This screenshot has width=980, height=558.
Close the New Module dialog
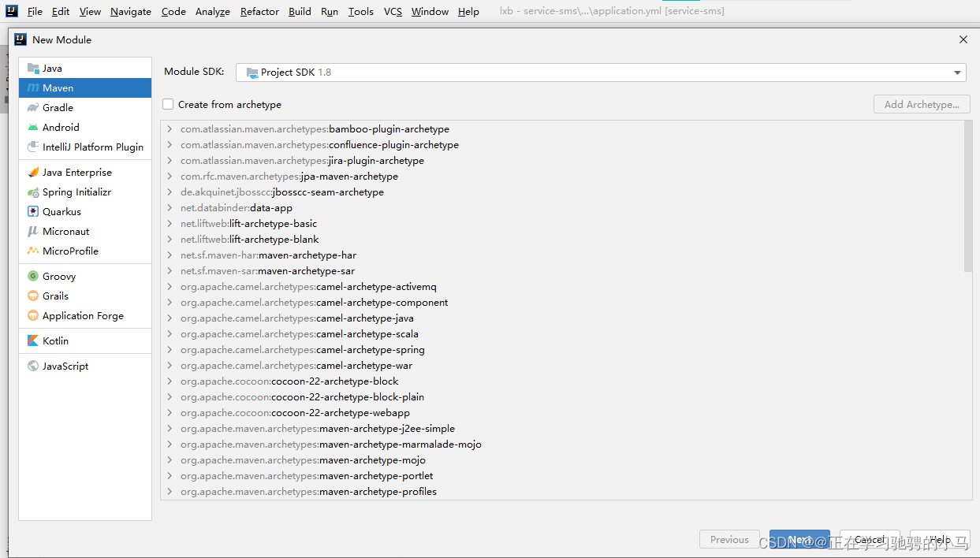(963, 39)
